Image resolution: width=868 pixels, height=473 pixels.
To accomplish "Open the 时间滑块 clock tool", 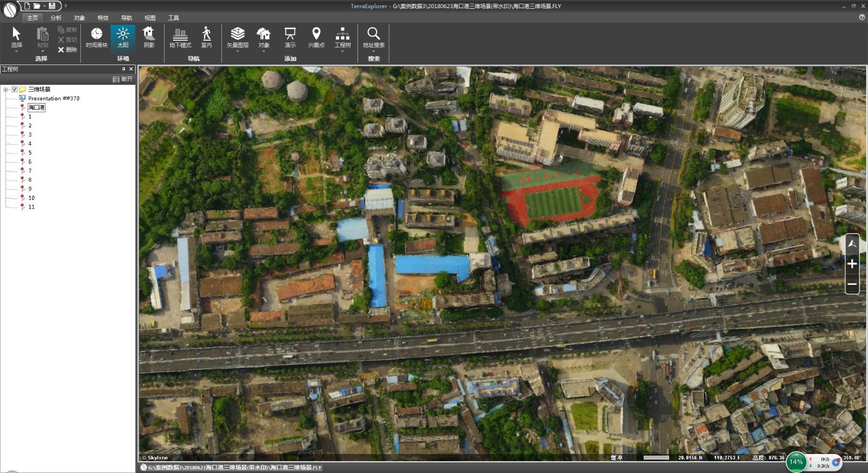I will pyautogui.click(x=97, y=38).
